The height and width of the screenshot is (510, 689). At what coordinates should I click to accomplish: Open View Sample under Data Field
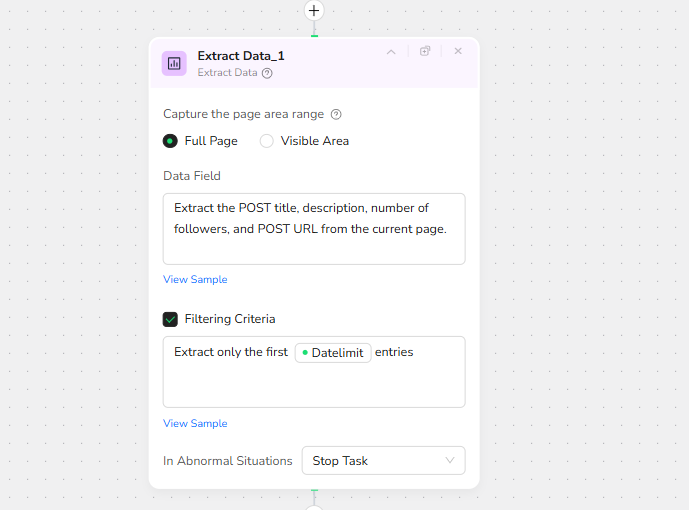[x=195, y=280]
